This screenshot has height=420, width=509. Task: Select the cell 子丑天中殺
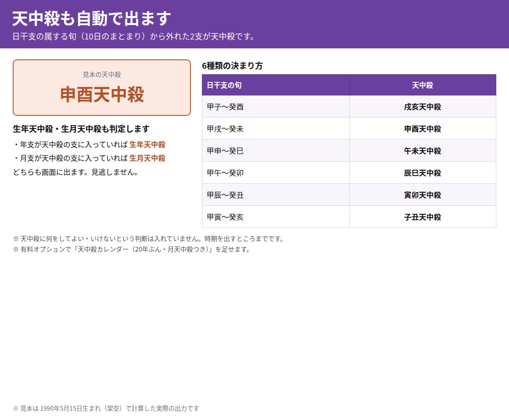(x=422, y=217)
